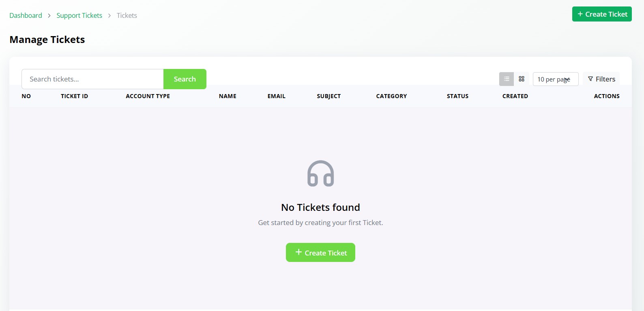Click the Search tickets input field
This screenshot has width=644, height=311.
coord(92,79)
